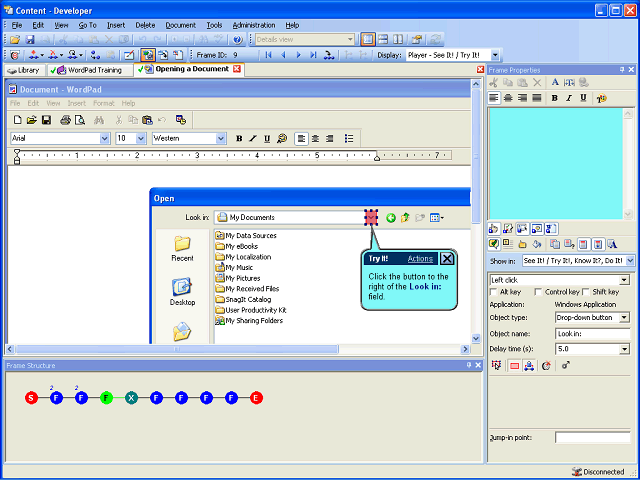
Task: Click the green Back arrow in Open dialog
Action: [391, 218]
